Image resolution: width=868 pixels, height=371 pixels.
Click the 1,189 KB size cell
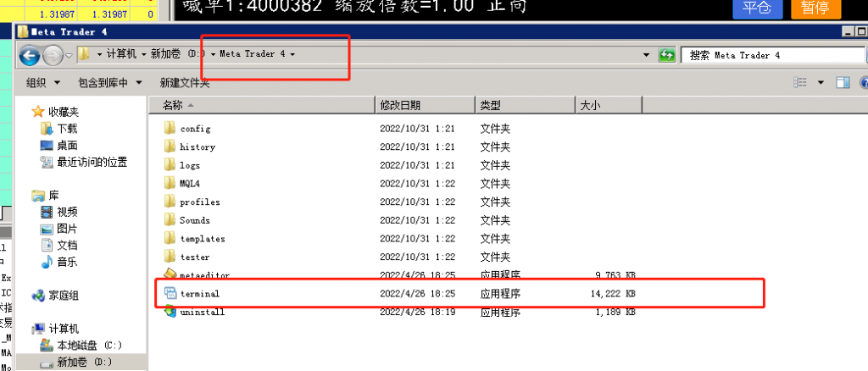coord(615,312)
